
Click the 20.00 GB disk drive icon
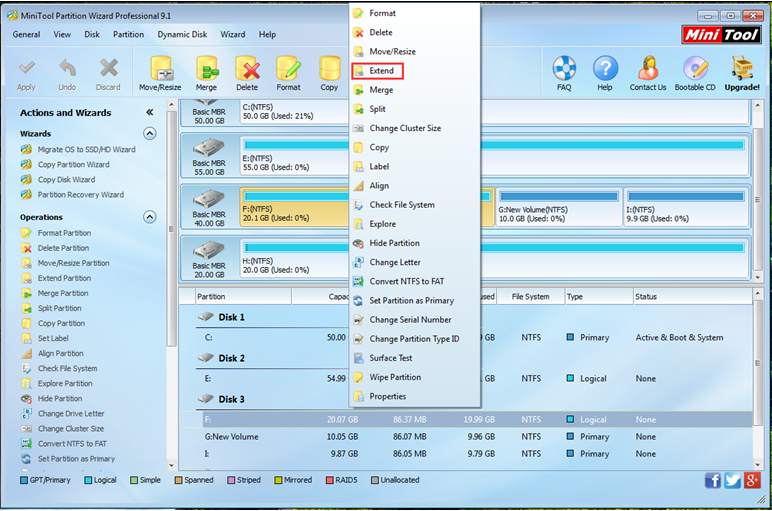click(x=209, y=250)
